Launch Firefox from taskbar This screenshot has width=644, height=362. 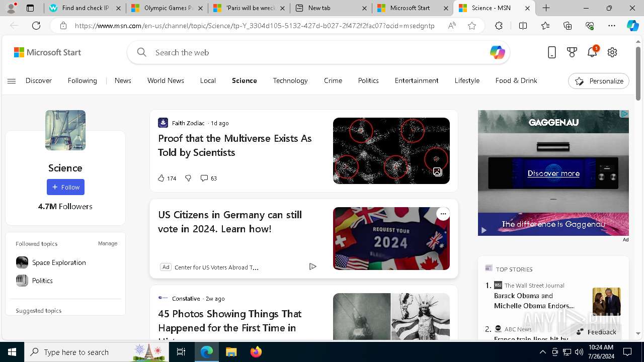pyautogui.click(x=256, y=352)
